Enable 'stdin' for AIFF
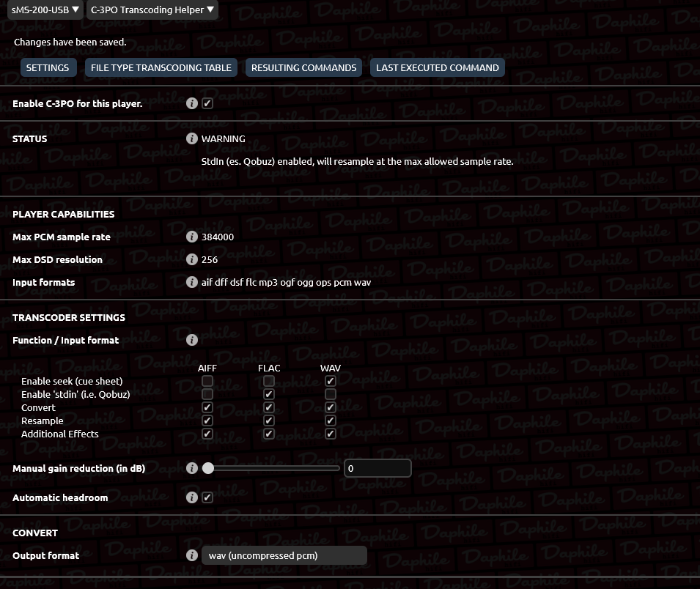The height and width of the screenshot is (589, 700). [x=207, y=394]
